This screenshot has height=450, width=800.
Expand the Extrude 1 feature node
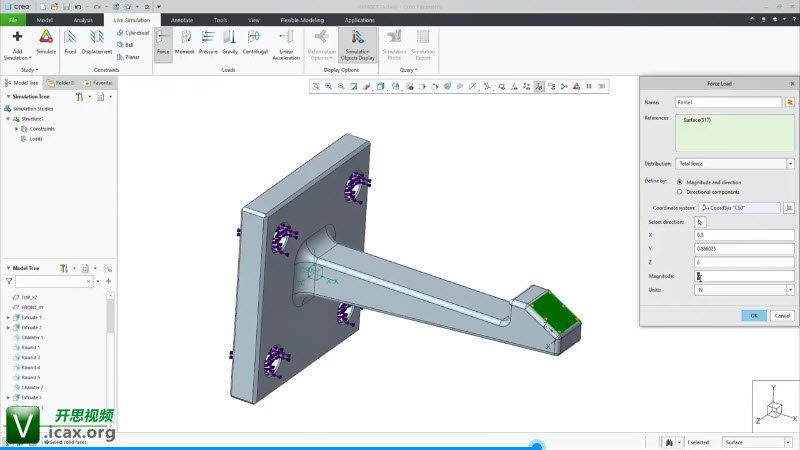[9, 317]
